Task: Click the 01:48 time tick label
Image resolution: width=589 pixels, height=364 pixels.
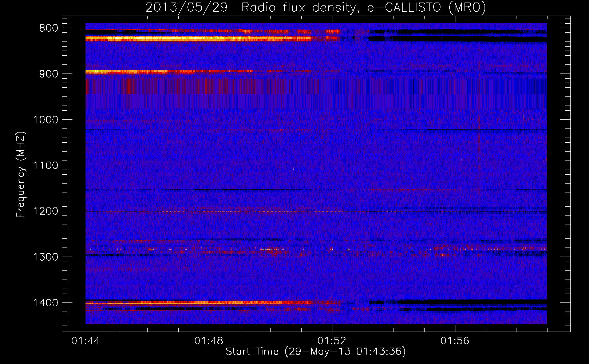Action: pyautogui.click(x=209, y=341)
